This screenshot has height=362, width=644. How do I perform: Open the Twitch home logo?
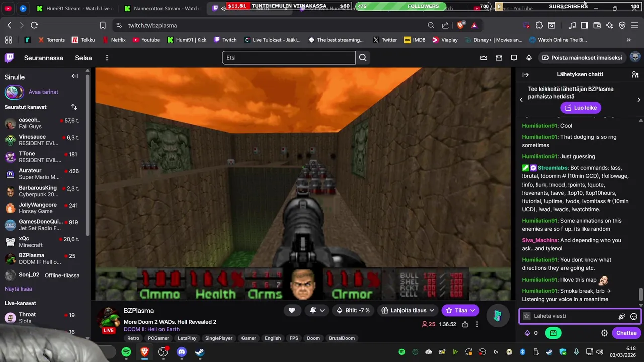click(9, 58)
